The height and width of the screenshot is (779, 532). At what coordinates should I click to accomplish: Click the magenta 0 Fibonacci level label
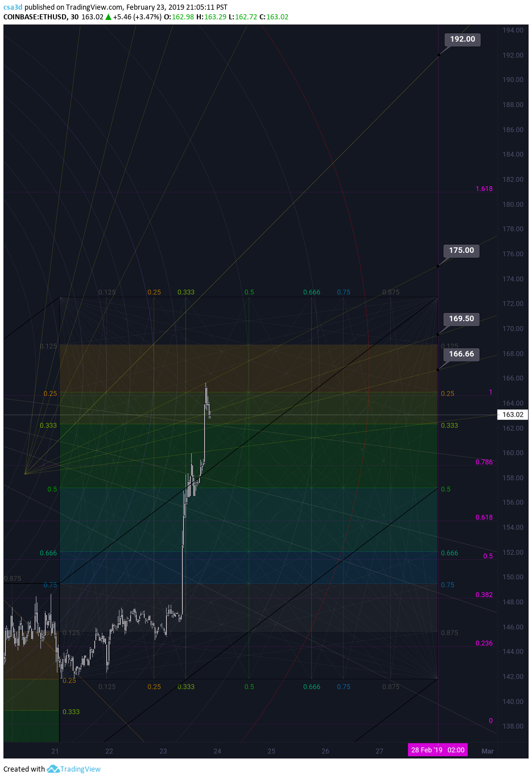(491, 721)
